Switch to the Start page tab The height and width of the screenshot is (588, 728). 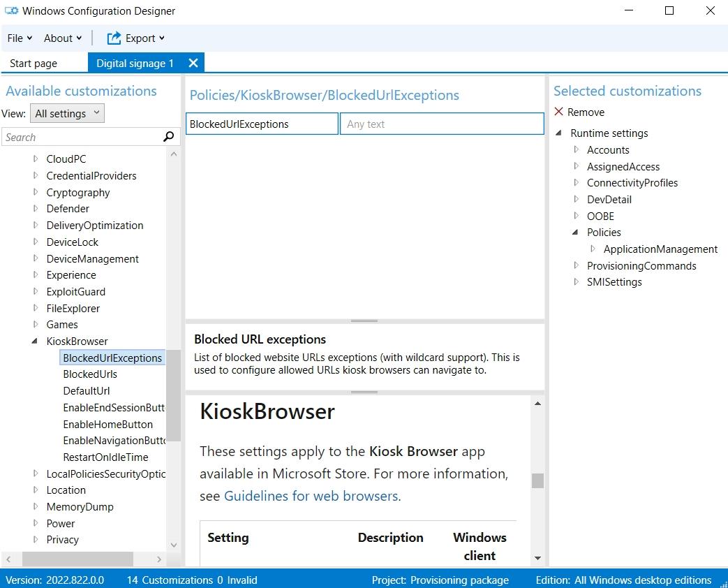34,64
